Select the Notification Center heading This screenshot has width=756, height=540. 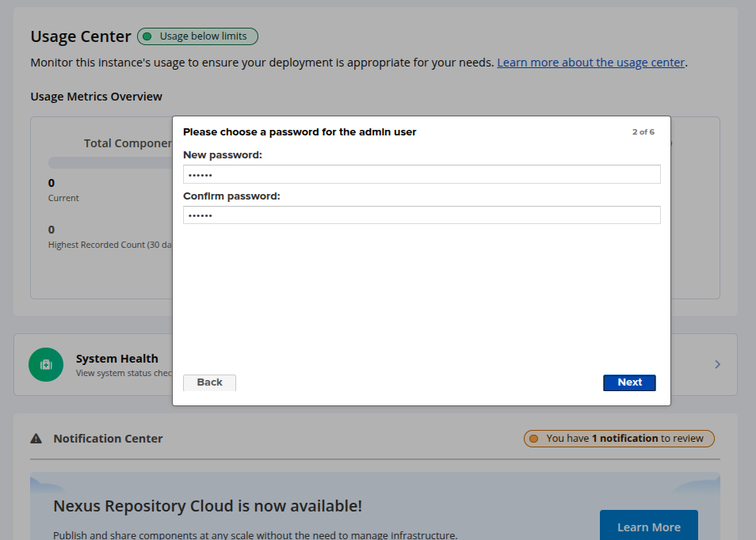coord(108,439)
